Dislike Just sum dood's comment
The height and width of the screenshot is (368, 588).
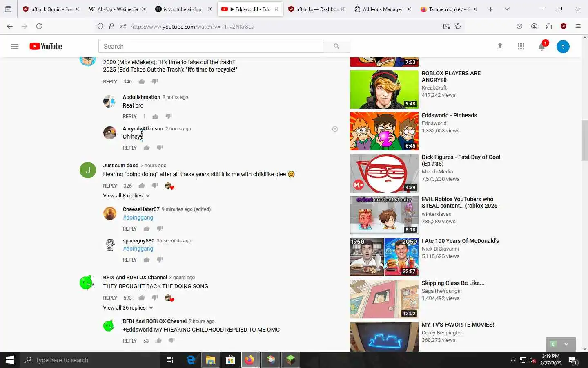pyautogui.click(x=155, y=186)
